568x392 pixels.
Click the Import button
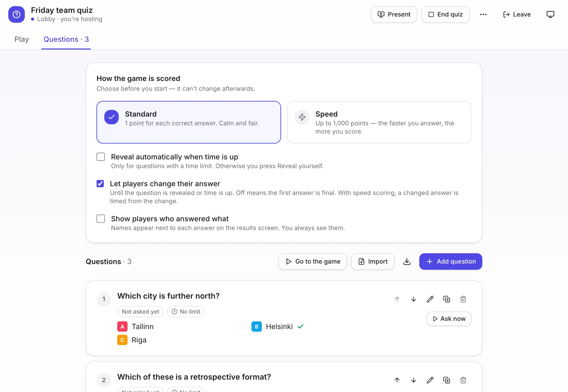[x=373, y=262]
